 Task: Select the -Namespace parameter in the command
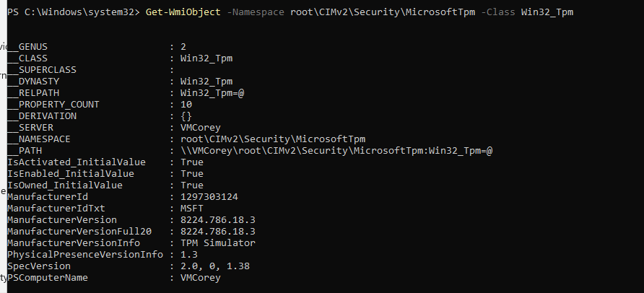tap(256, 12)
